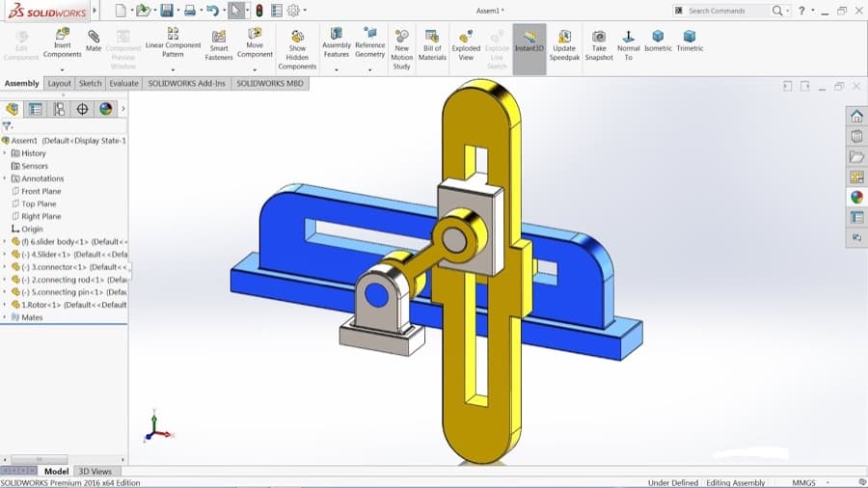
Task: Click the Rebuild traffic light icon
Action: click(259, 10)
